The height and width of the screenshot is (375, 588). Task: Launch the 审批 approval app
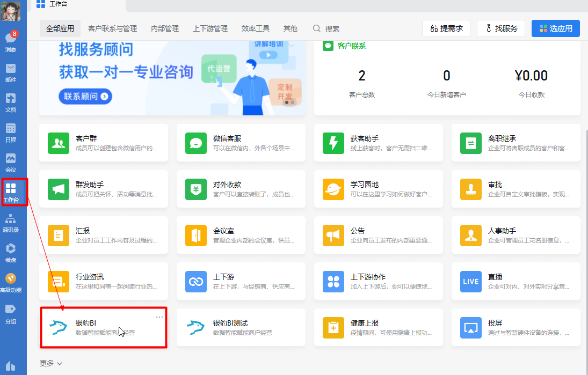(x=516, y=189)
